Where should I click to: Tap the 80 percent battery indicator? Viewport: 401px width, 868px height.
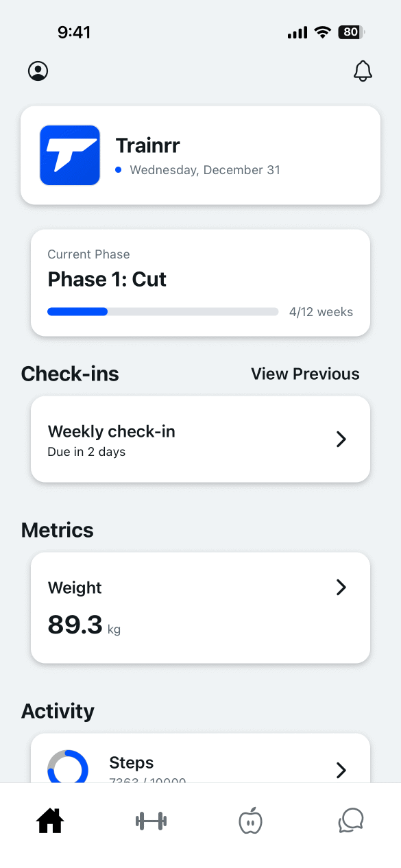[352, 32]
